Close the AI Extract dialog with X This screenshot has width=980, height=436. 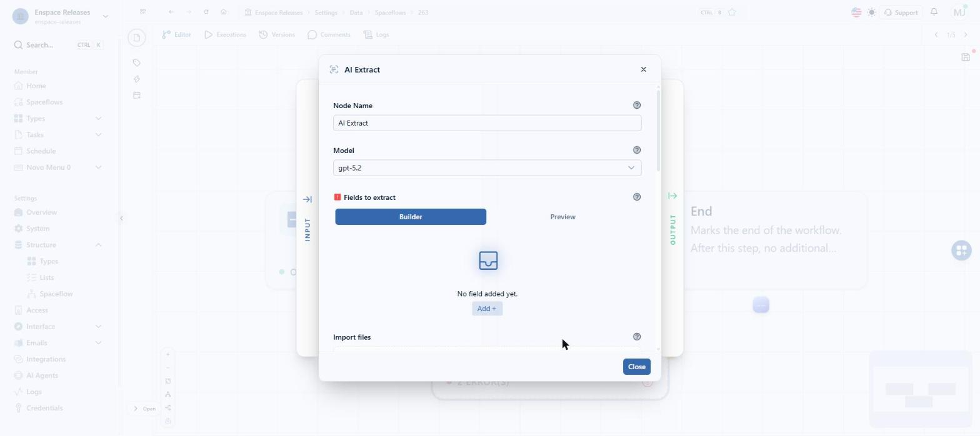coord(643,69)
